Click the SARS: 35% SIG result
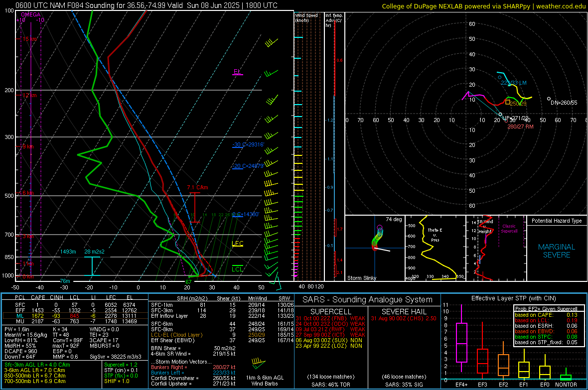 pyautogui.click(x=404, y=385)
